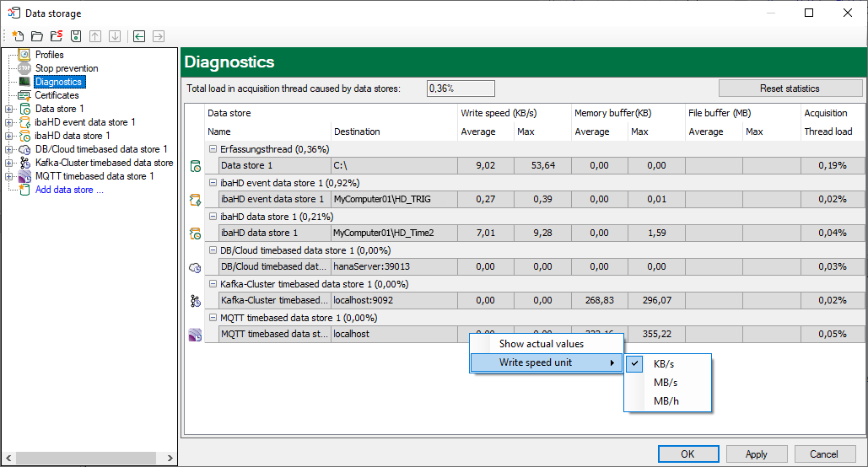The height and width of the screenshot is (467, 868).
Task: Choose MB/s write speed unit
Action: 665,383
